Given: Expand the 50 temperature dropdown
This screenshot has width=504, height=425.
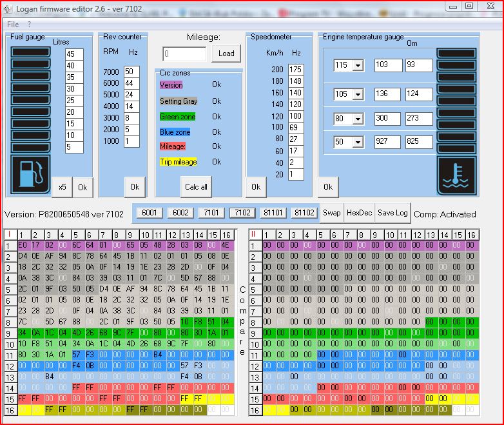Looking at the screenshot, I should (x=358, y=142).
